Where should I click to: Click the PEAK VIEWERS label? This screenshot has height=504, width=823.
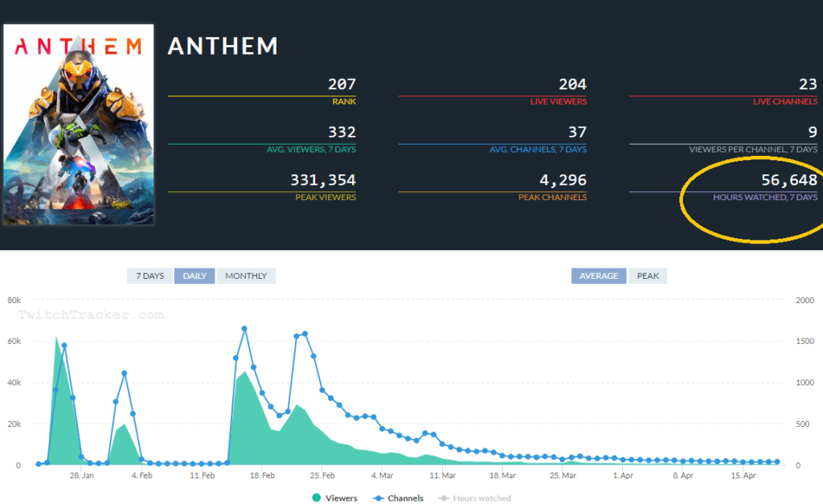[x=326, y=197]
